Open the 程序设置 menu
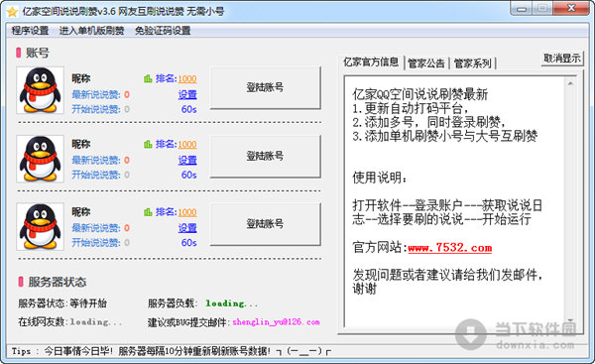This screenshot has height=364, width=595. (x=30, y=31)
